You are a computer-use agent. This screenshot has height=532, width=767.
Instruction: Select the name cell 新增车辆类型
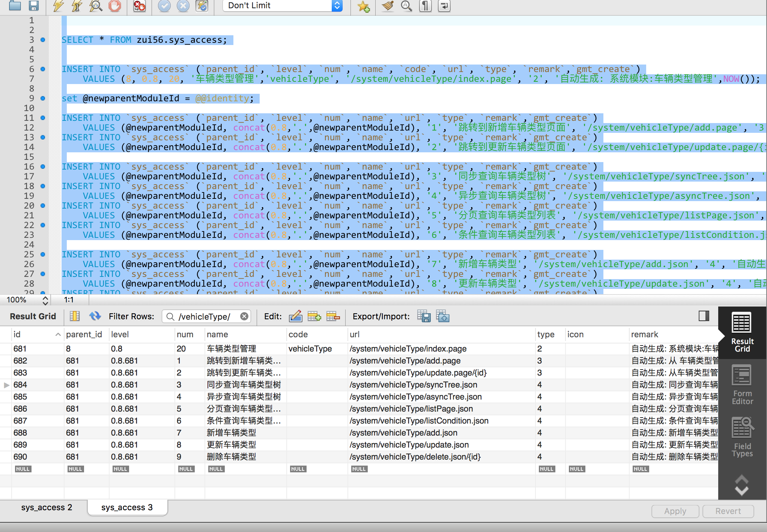pyautogui.click(x=246, y=433)
